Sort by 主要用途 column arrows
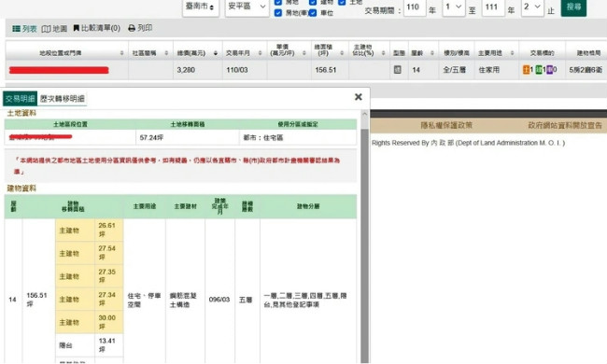This screenshot has width=607, height=364. (512, 52)
